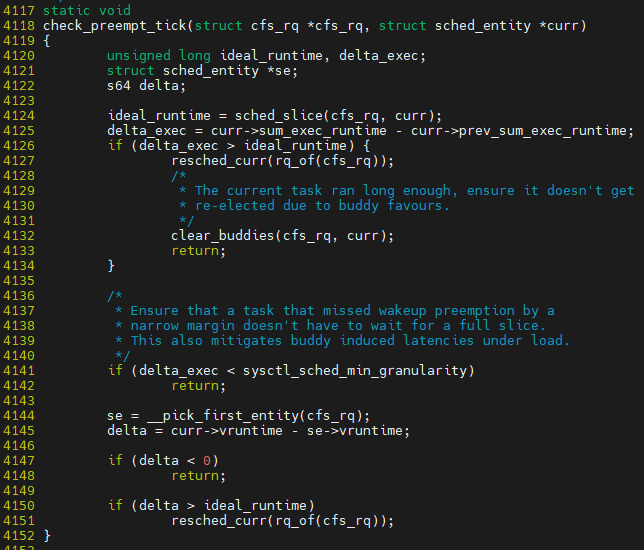Click line number 4144

[x=19, y=416]
